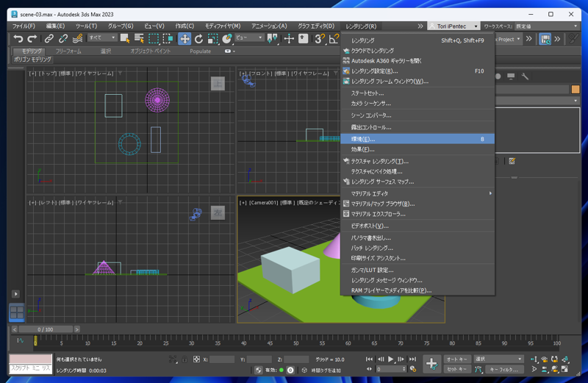Toggle Angle Snap button
Viewport: 588px width, 383px height.
334,39
